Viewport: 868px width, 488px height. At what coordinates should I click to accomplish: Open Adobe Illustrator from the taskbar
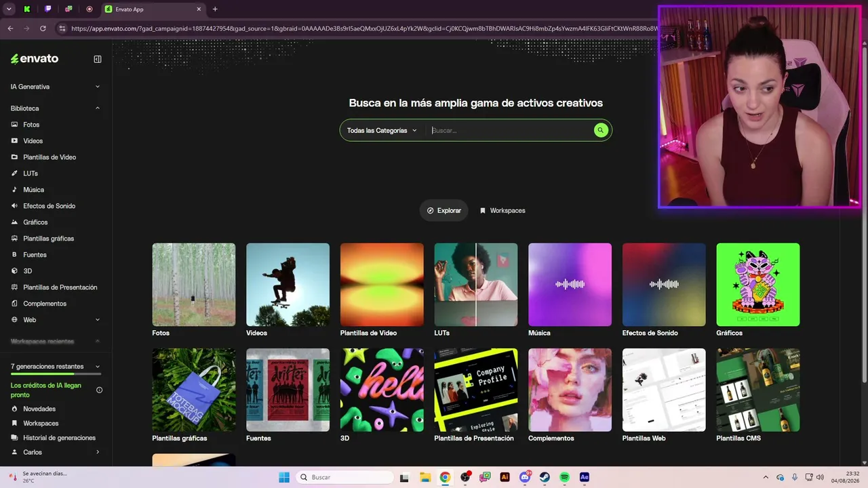[x=505, y=477]
